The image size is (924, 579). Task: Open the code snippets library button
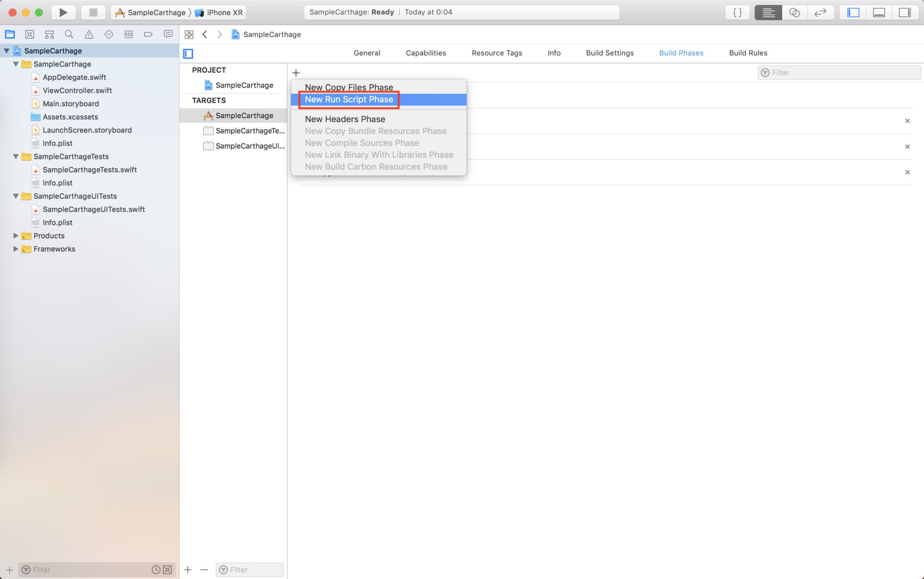[x=737, y=13]
